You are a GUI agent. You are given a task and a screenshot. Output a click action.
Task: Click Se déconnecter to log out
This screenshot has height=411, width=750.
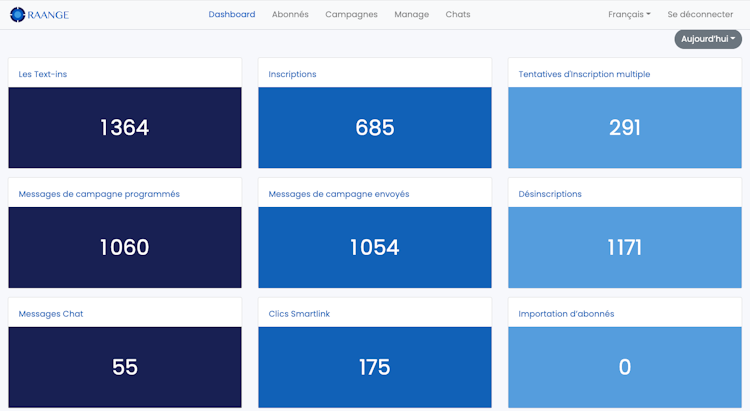coord(700,14)
